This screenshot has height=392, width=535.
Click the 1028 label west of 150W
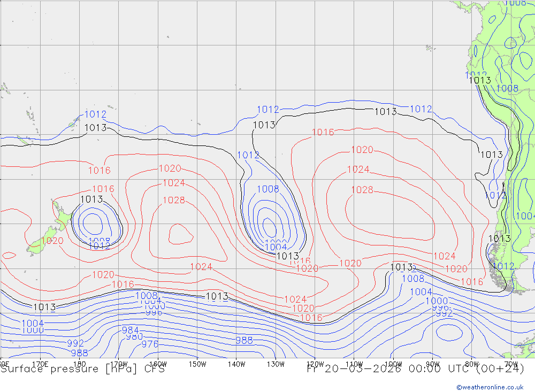point(174,201)
